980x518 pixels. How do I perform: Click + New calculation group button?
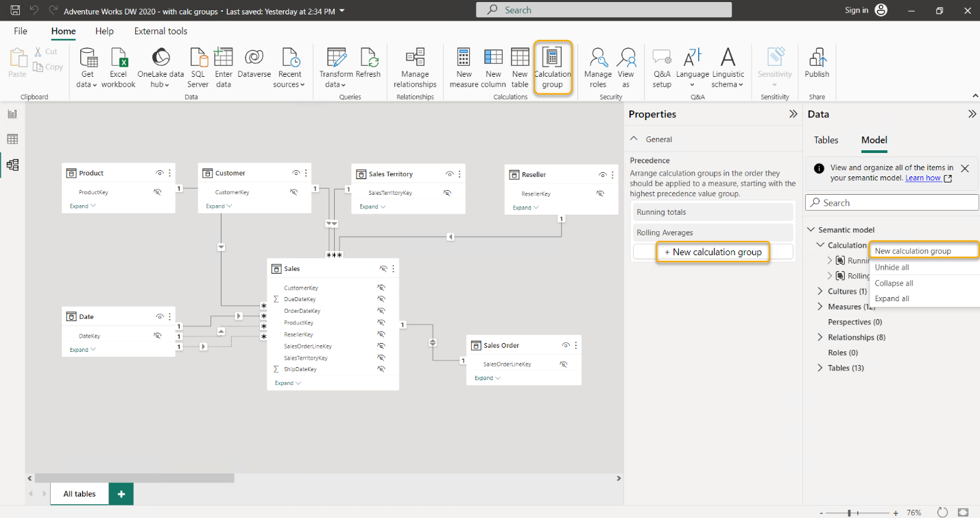pyautogui.click(x=713, y=252)
